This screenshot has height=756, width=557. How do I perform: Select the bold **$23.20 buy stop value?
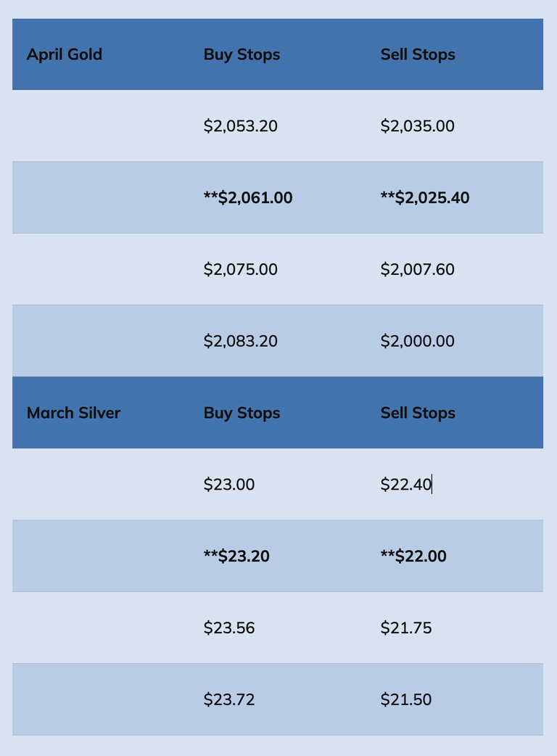point(236,556)
